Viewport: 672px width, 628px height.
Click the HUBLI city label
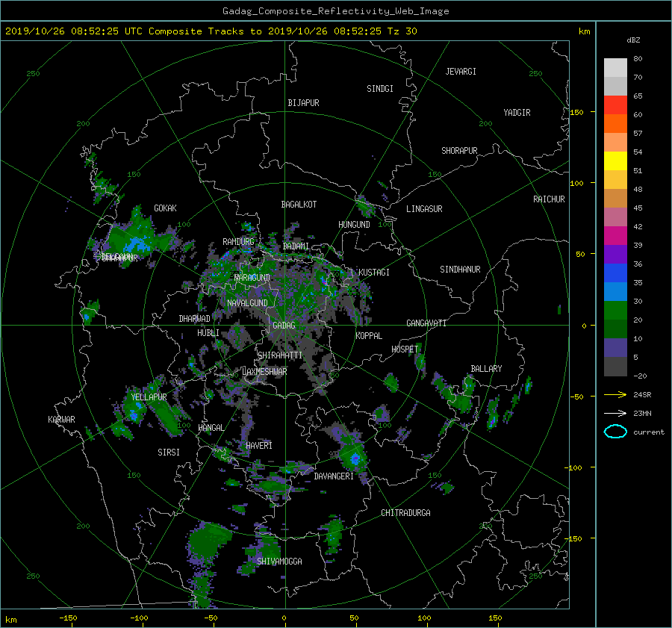208,333
